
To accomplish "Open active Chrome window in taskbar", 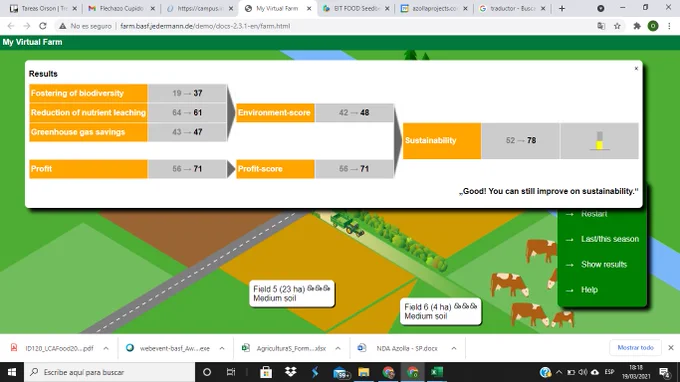I will (412, 372).
